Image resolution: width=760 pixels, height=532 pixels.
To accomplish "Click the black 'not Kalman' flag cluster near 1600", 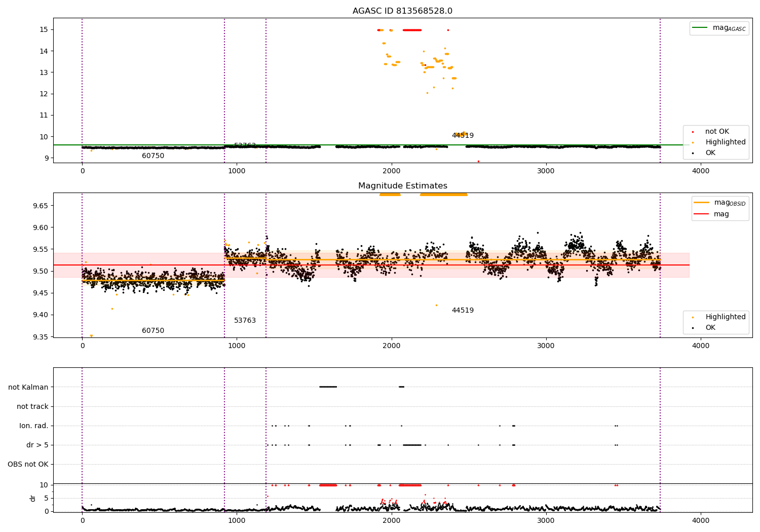I will pos(328,387).
